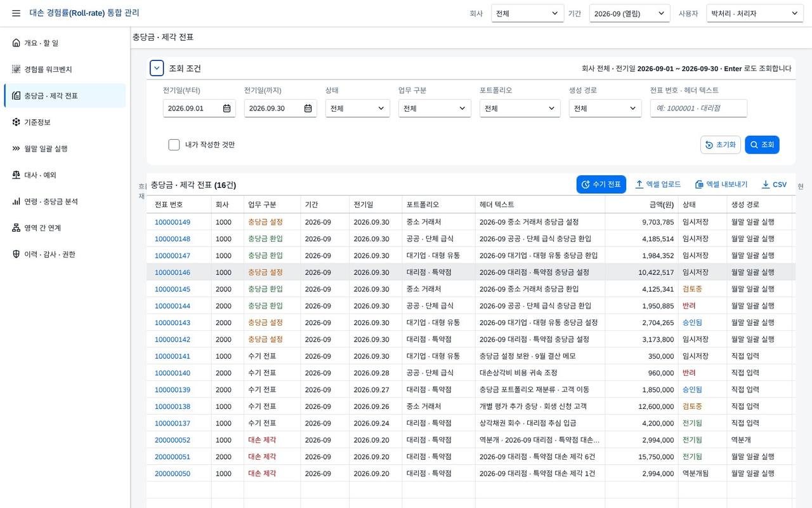Click the 연령 · 충당금 분석 chart icon
Viewport: 812px width, 508px height.
point(16,201)
